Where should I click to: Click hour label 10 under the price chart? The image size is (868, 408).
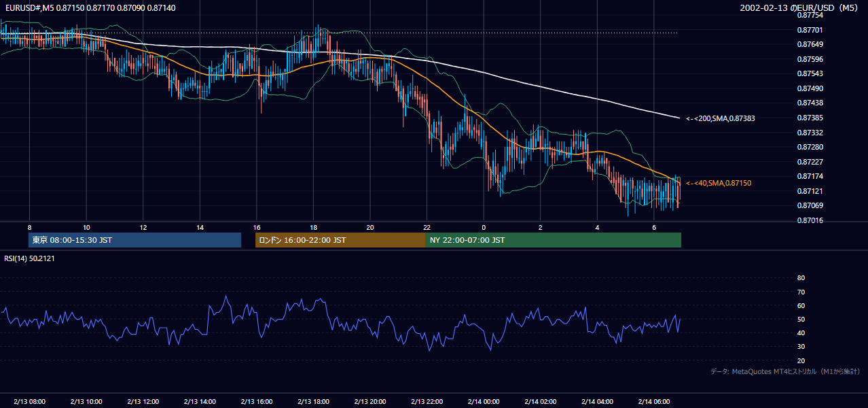pyautogui.click(x=86, y=227)
